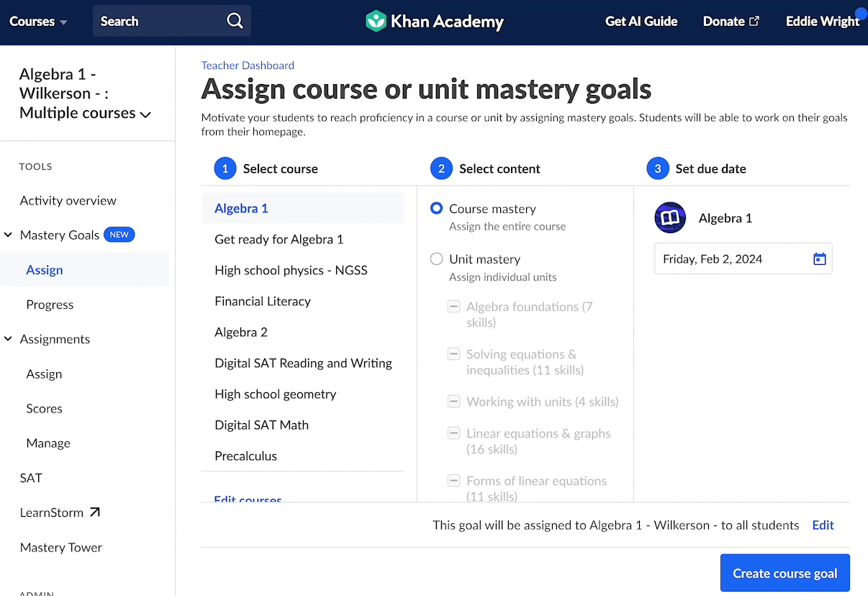This screenshot has width=868, height=596.
Task: Click the external-link icon beside Donate
Action: [755, 21]
